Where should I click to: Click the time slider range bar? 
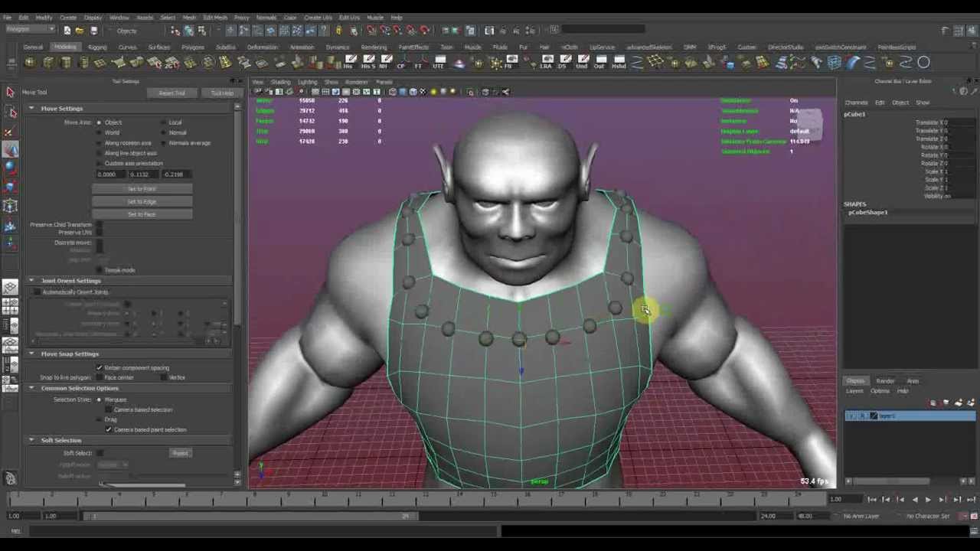tap(249, 517)
